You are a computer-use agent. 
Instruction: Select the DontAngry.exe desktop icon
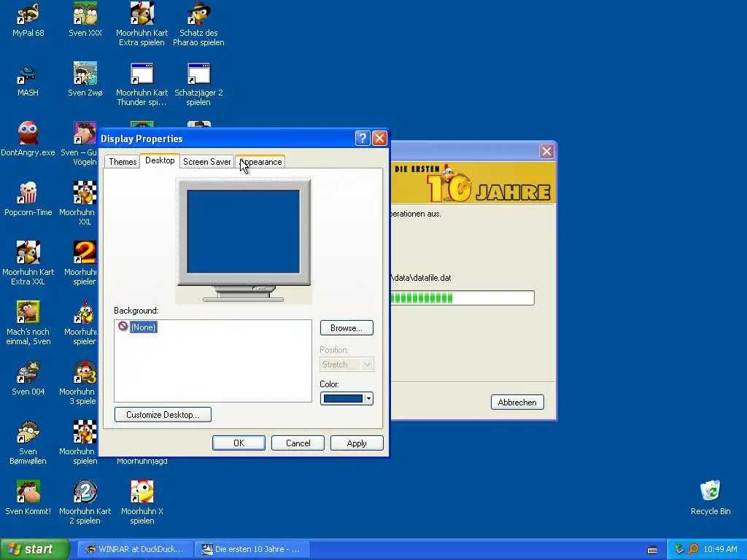click(x=28, y=139)
